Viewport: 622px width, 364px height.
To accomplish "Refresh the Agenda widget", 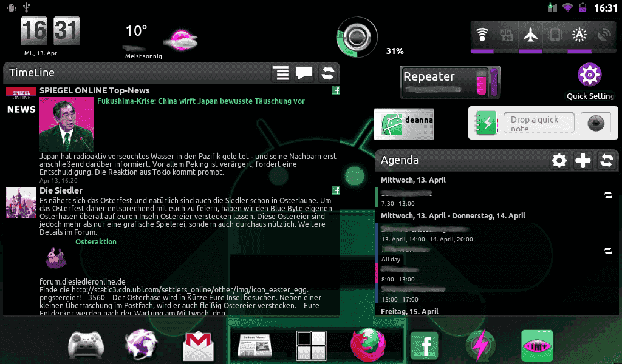I will (x=607, y=160).
